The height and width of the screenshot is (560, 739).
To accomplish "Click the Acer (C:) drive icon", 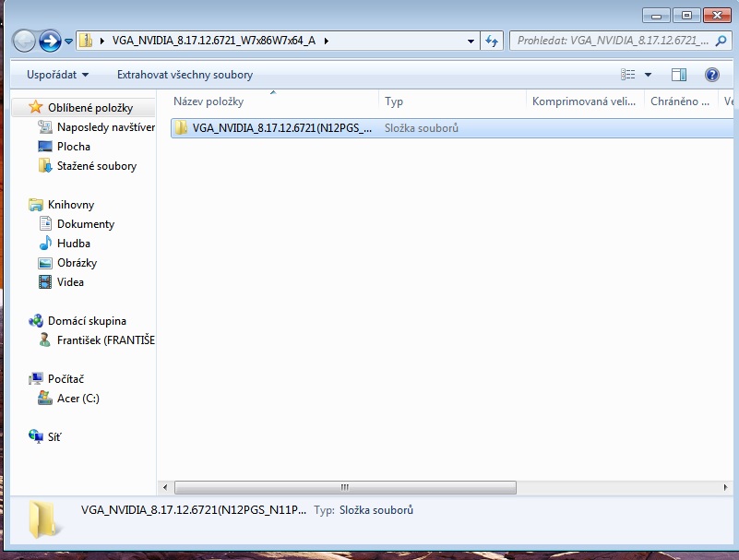I will pyautogui.click(x=45, y=398).
